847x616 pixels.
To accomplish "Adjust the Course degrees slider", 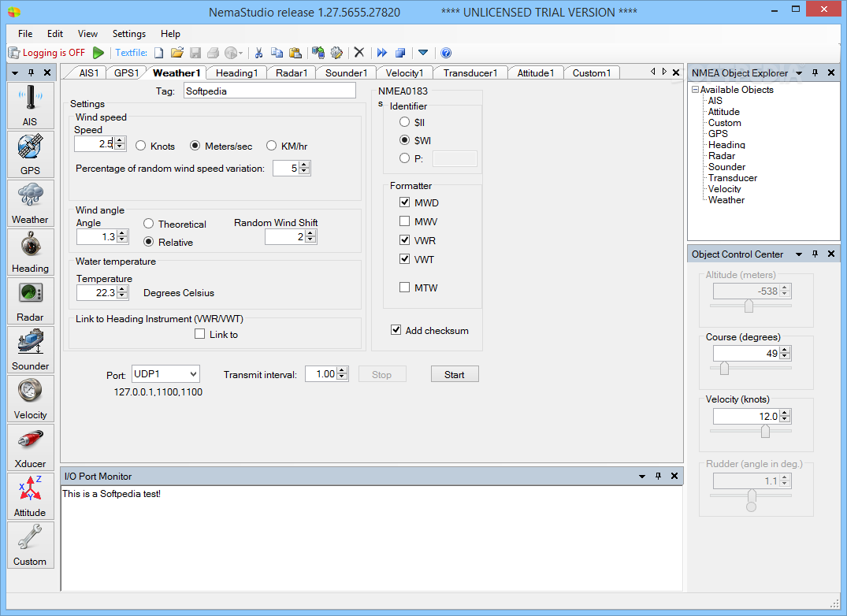I will click(x=724, y=368).
